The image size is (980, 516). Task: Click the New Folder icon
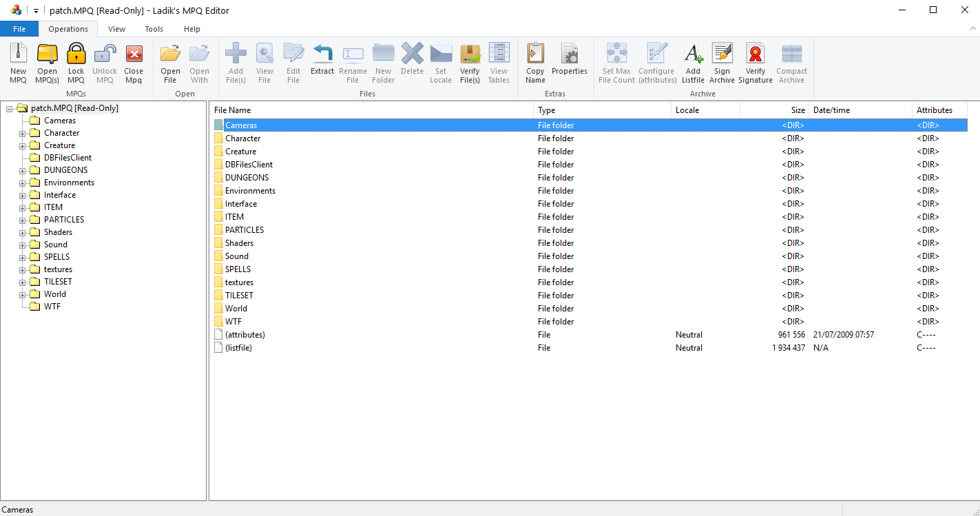point(383,54)
